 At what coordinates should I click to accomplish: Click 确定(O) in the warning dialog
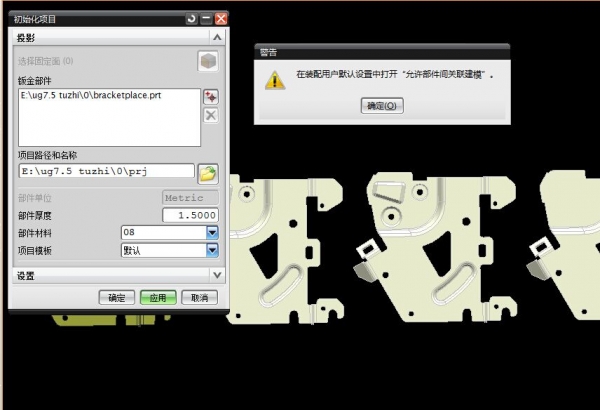pos(382,106)
